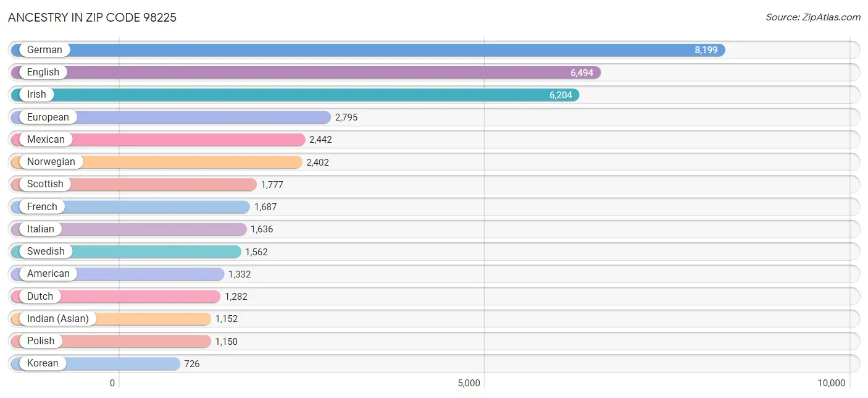Select the Mexican value 2,442

pyautogui.click(x=320, y=140)
